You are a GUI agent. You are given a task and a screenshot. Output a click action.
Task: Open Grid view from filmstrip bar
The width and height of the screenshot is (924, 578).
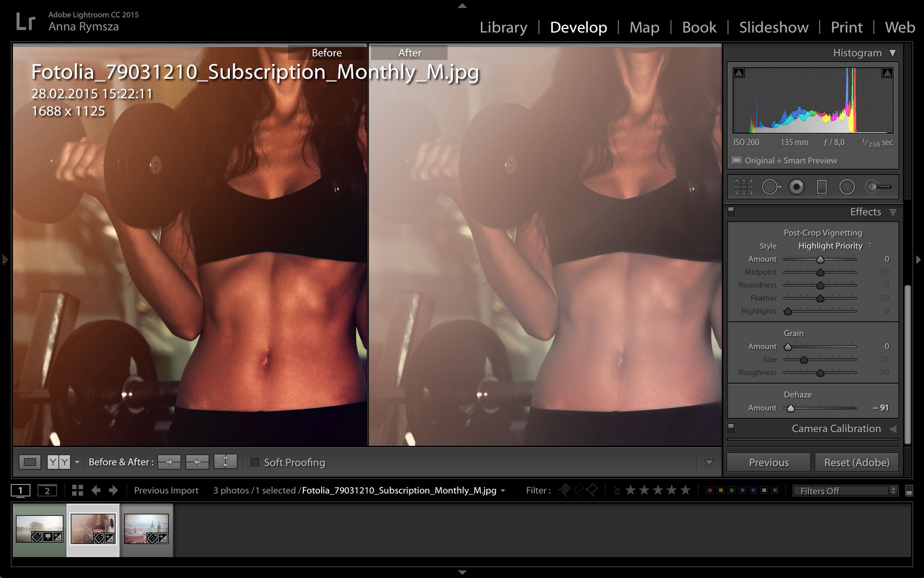[x=77, y=490]
